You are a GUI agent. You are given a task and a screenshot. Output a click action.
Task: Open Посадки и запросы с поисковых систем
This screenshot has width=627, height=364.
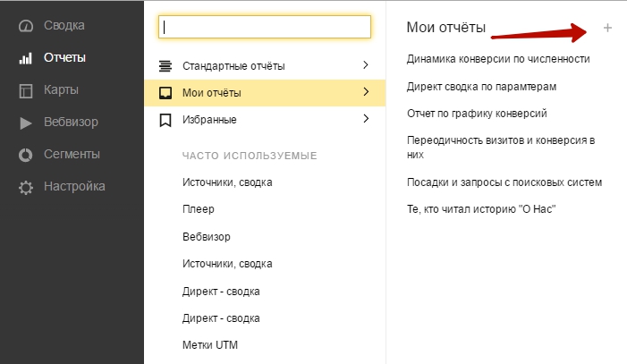504,182
